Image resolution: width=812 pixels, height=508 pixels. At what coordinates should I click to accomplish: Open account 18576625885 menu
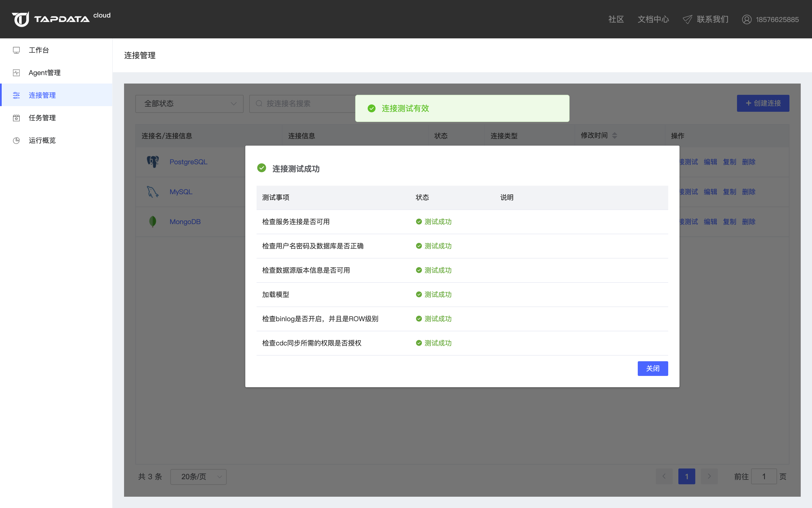[x=777, y=19]
